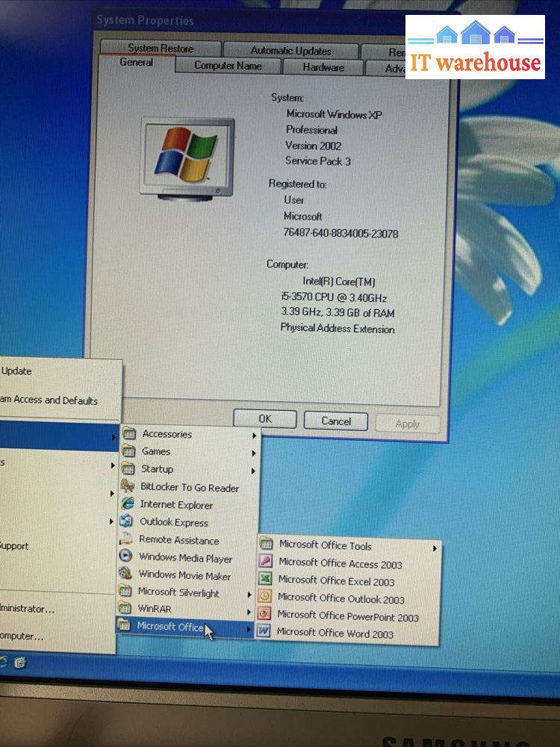This screenshot has height=747, width=560.
Task: Select Outlook Express menu entry
Action: (188, 522)
